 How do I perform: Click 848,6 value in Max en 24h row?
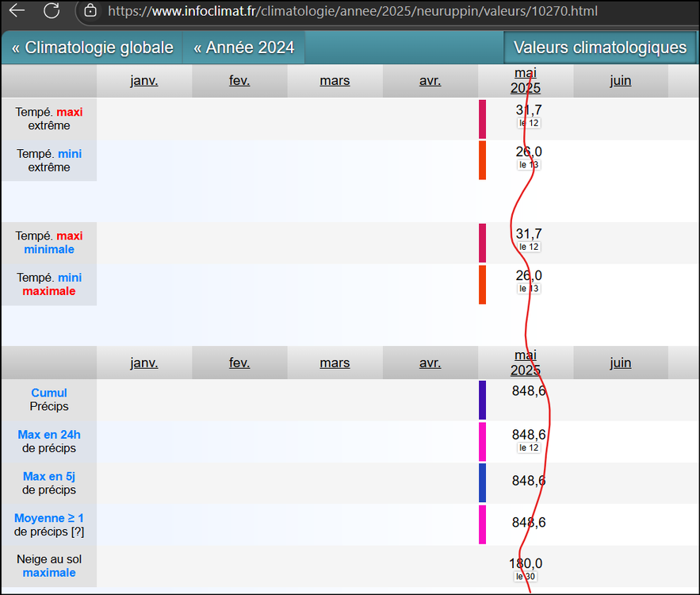coord(529,435)
